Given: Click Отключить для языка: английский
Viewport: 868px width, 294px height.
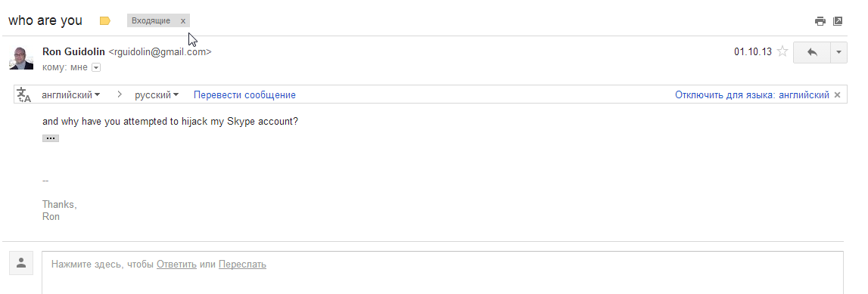Looking at the screenshot, I should coord(751,95).
